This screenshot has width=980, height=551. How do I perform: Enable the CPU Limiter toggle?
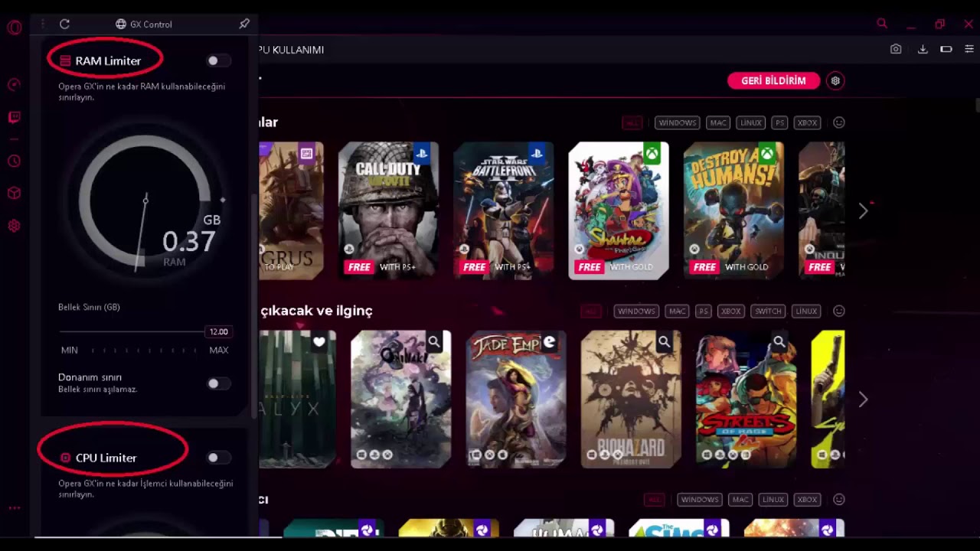(x=217, y=458)
